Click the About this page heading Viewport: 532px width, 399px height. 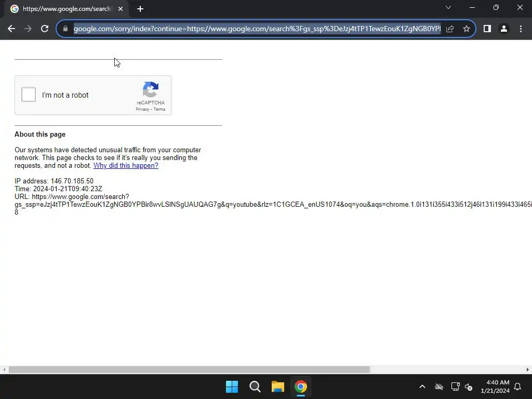pos(40,135)
